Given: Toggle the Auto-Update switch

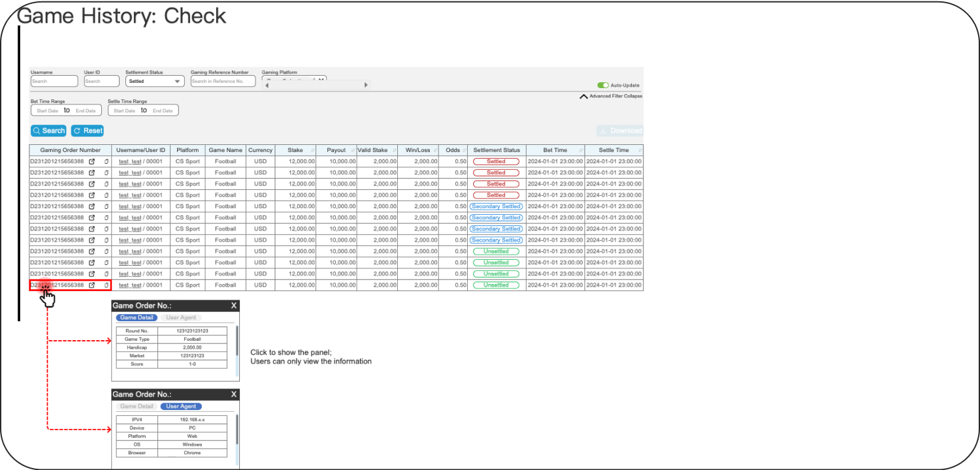Looking at the screenshot, I should coord(602,86).
